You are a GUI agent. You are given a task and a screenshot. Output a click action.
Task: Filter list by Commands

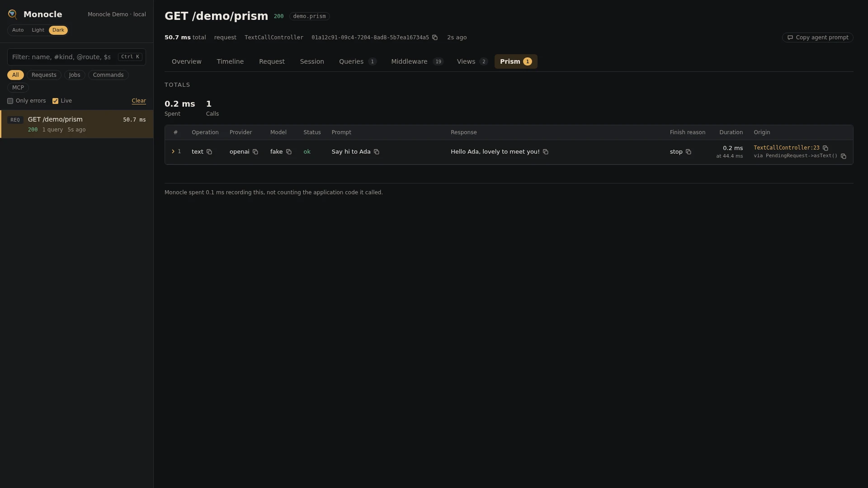108,75
